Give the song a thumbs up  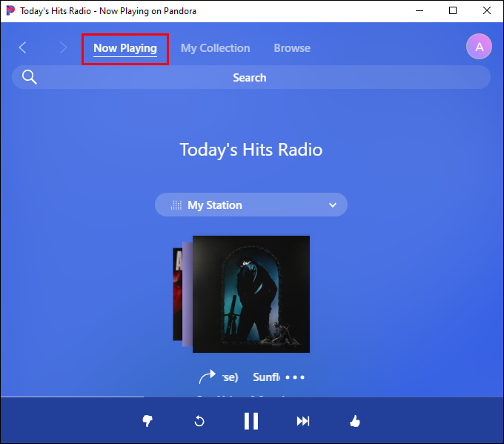tap(355, 421)
